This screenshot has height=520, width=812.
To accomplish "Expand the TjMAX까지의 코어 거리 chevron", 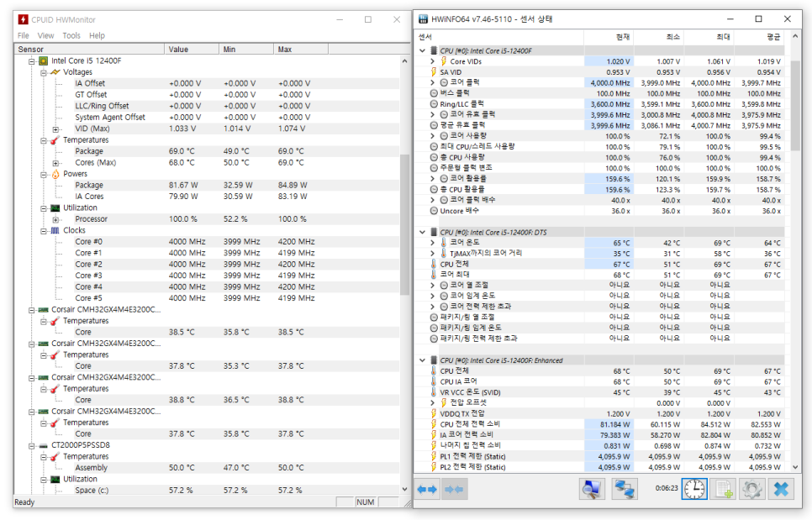I will click(x=432, y=253).
